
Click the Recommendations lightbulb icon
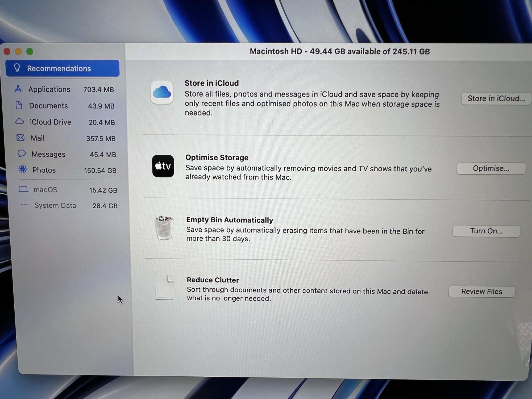point(17,68)
